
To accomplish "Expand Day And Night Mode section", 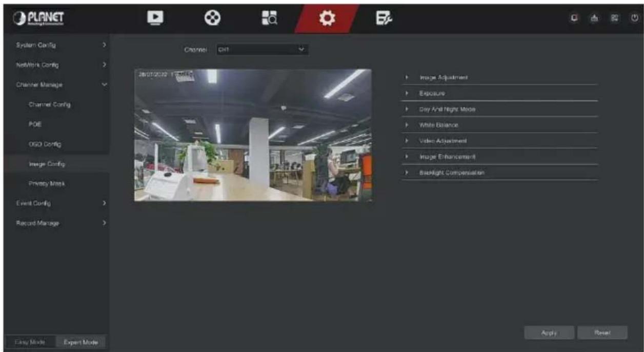I will (500, 110).
